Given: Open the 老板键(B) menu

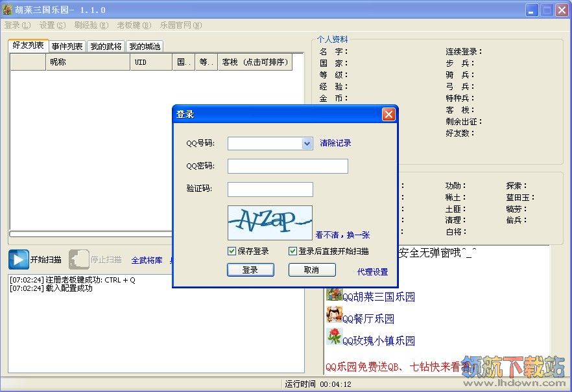Looking at the screenshot, I should click(x=134, y=25).
